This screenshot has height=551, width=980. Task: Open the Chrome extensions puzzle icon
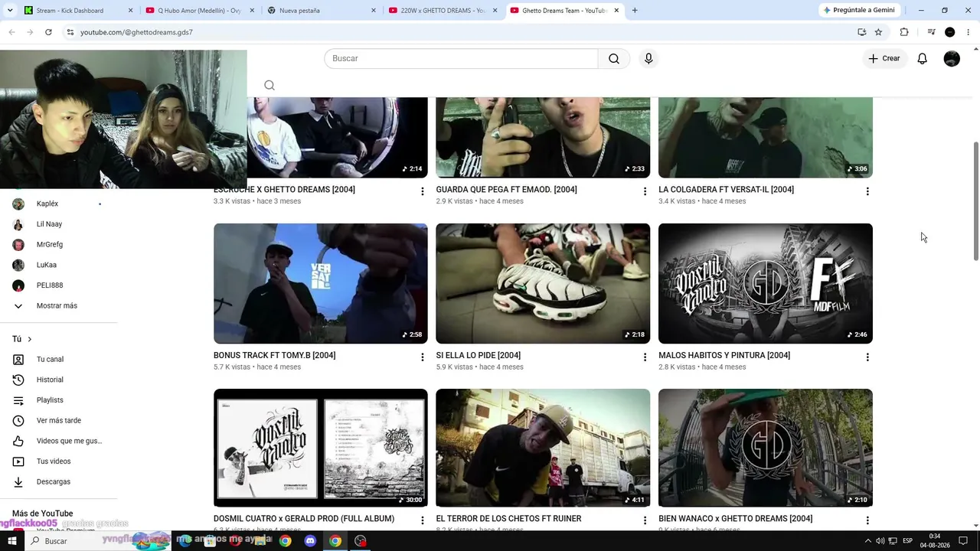pos(904,32)
